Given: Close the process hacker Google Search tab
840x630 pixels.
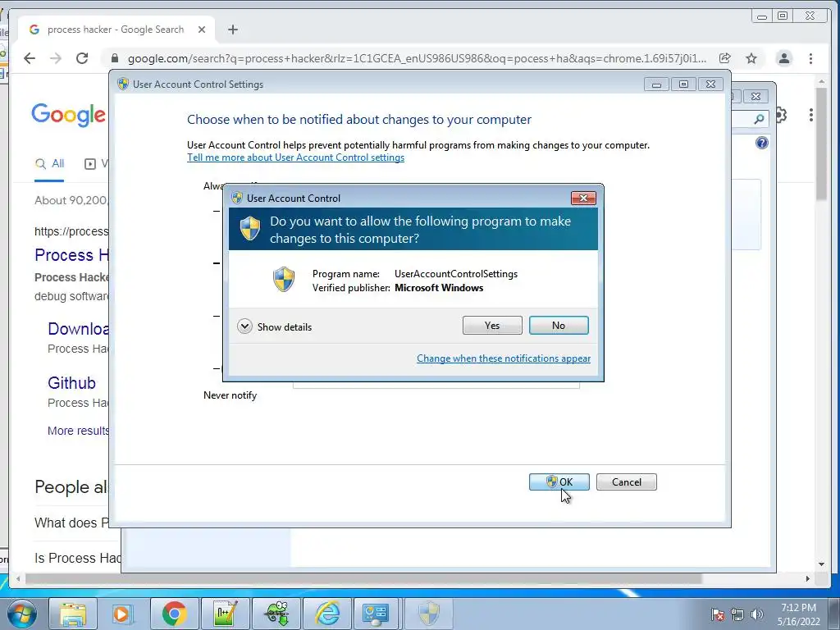Looking at the screenshot, I should [x=202, y=30].
